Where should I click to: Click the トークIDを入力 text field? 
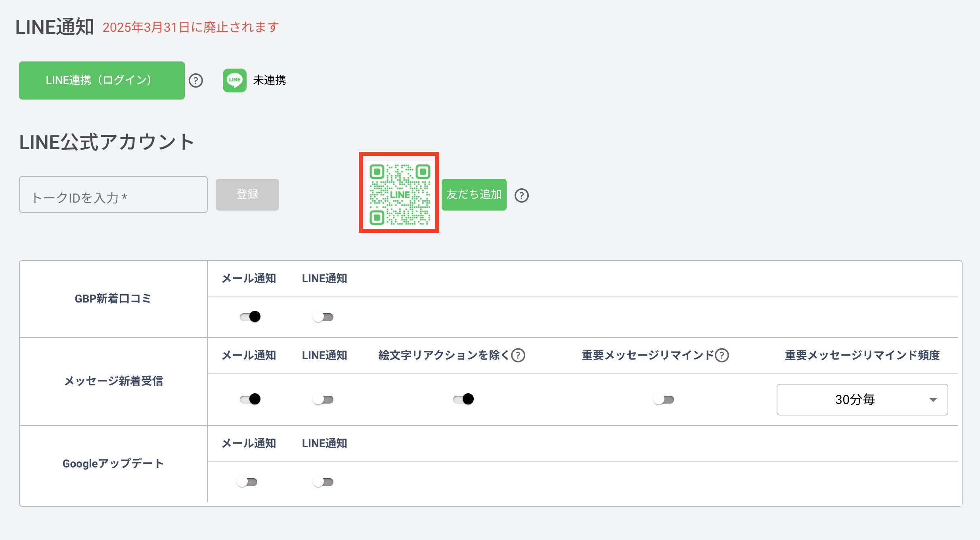click(x=113, y=195)
